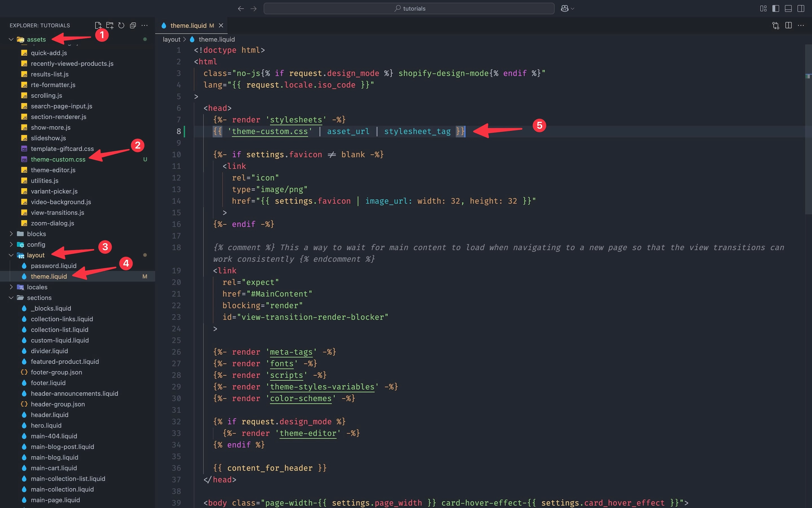
Task: Open search-page-input.js file
Action: (61, 106)
